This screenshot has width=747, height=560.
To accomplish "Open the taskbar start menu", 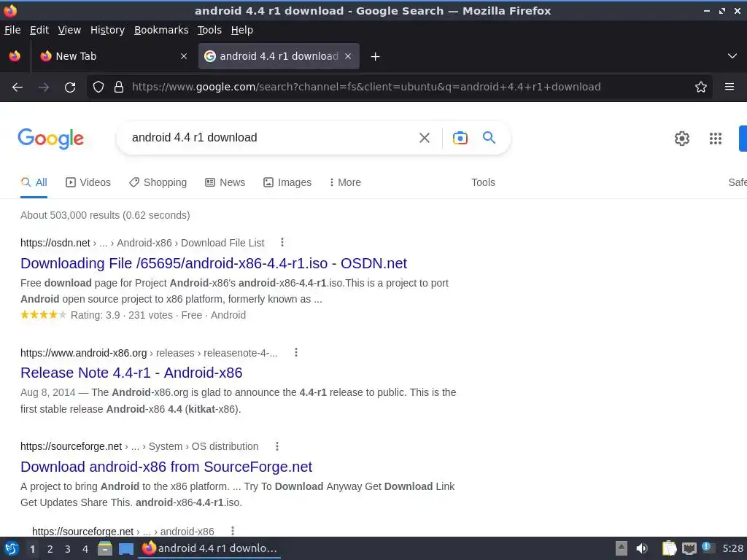I will [12, 548].
